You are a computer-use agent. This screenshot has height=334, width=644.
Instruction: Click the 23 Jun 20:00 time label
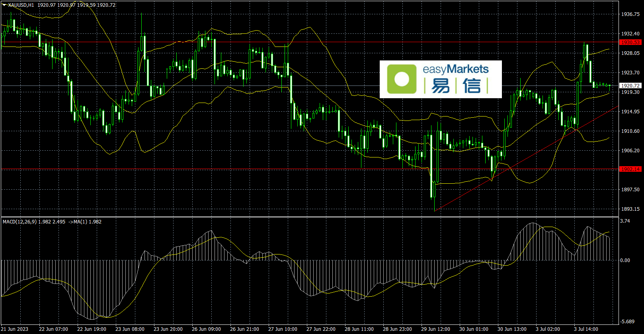(x=168, y=329)
